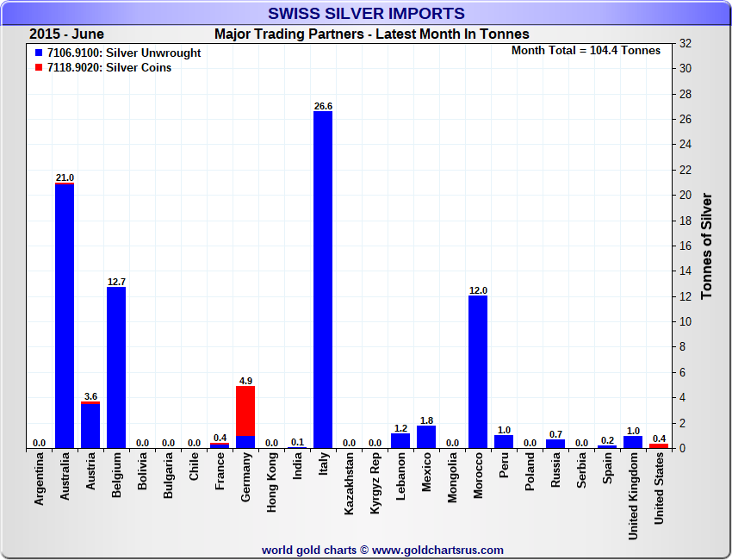This screenshot has width=732, height=560.
Task: Click the Tonnes of Silver axis title
Action: pyautogui.click(x=706, y=246)
